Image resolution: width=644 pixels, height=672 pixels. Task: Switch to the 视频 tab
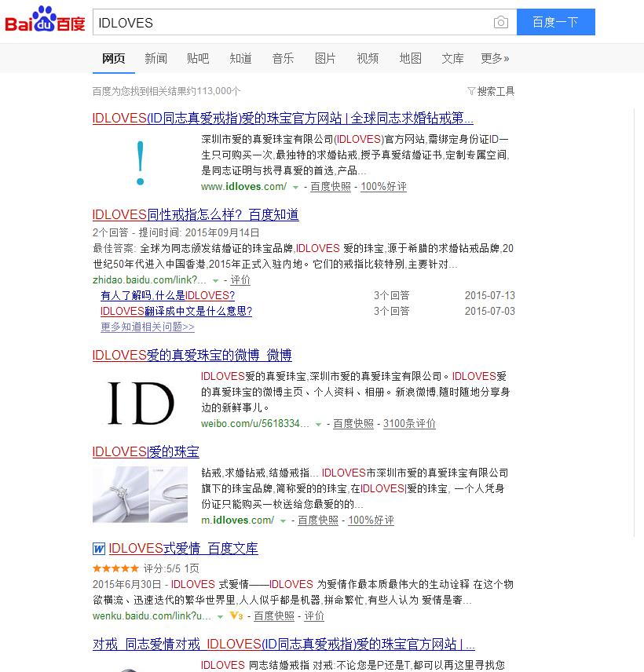coord(368,58)
